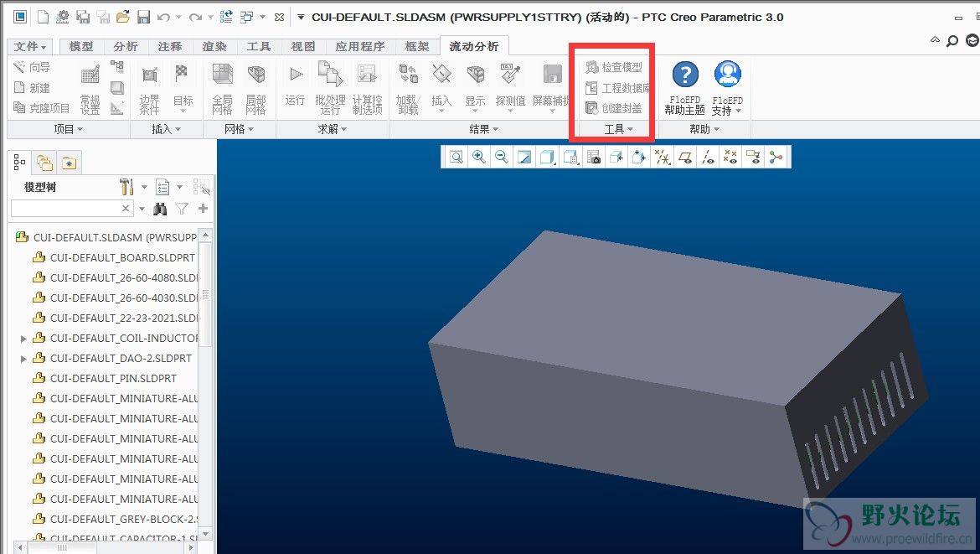Click the model tree search input field
Viewport: 980px width, 554px height.
(x=71, y=208)
